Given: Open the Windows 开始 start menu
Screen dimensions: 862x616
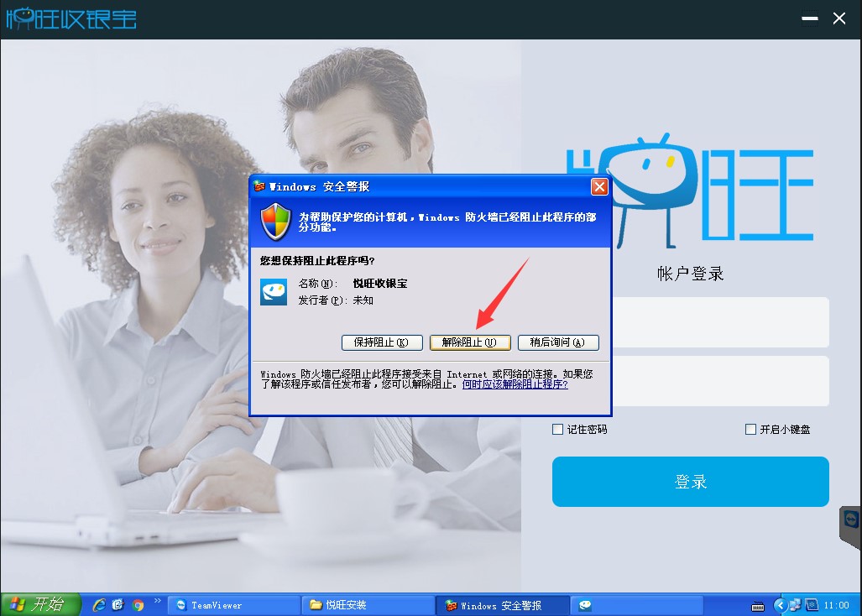Looking at the screenshot, I should point(40,604).
